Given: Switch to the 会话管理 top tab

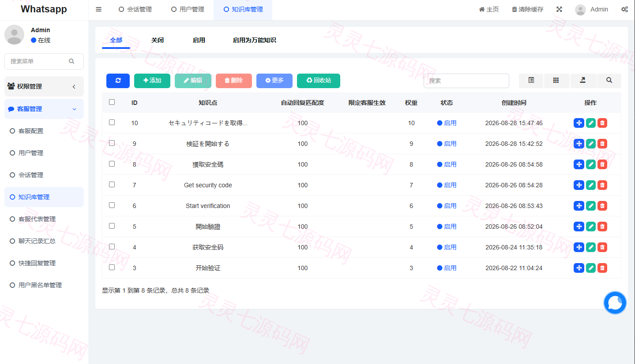Looking at the screenshot, I should tap(135, 9).
